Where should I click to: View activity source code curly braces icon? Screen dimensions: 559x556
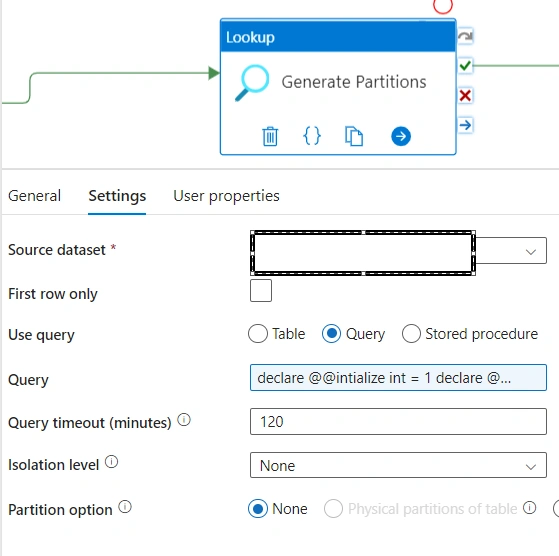[312, 136]
